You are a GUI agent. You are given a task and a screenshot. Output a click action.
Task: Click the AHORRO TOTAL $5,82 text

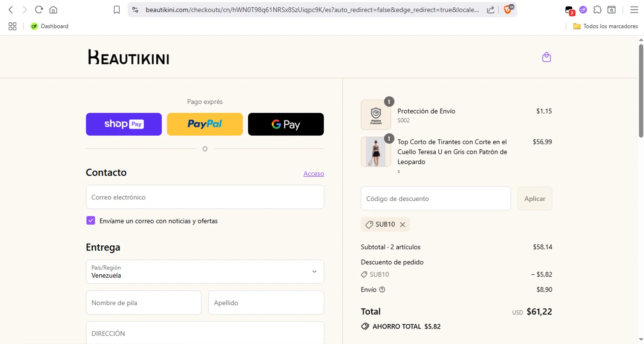tap(407, 326)
